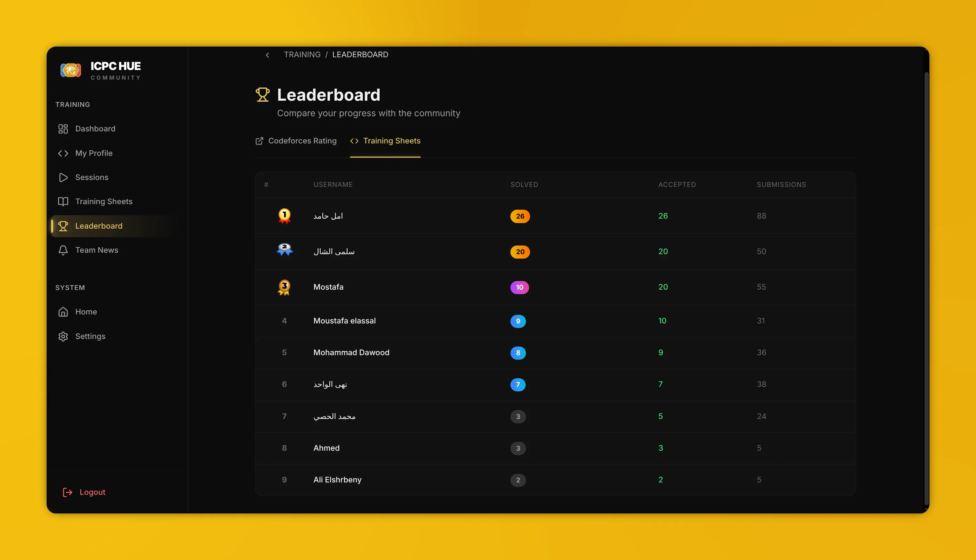Click Mohammad Dawood's blue badge 8

(x=518, y=353)
